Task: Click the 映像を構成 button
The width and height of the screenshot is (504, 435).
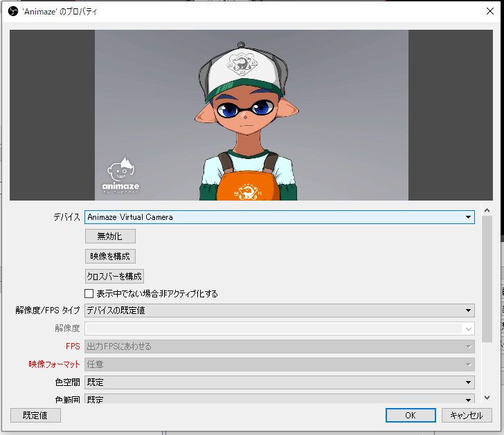Action: pyautogui.click(x=110, y=256)
